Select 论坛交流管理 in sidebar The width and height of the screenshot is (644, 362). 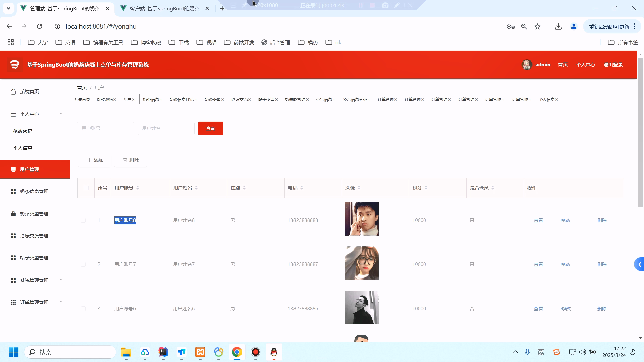[x=34, y=235]
